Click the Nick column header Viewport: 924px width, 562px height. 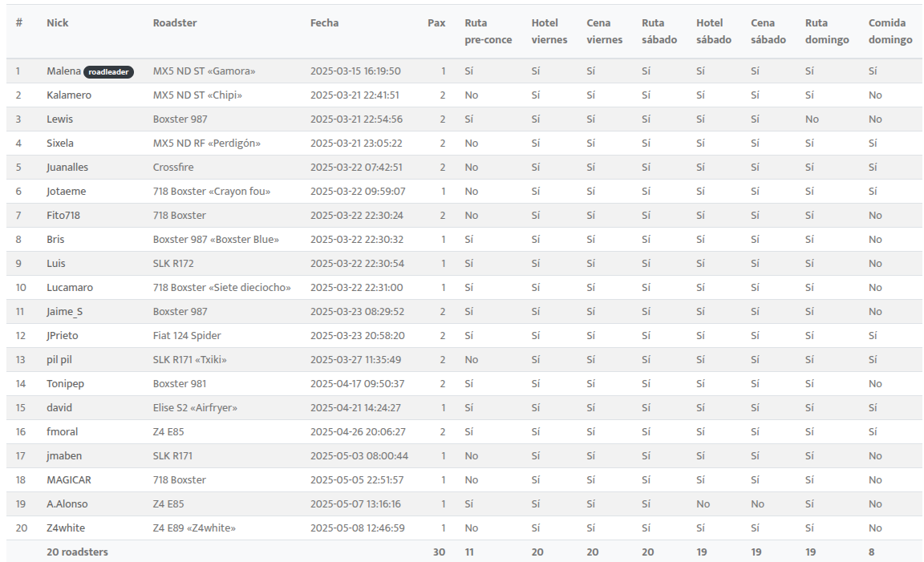[x=58, y=23]
